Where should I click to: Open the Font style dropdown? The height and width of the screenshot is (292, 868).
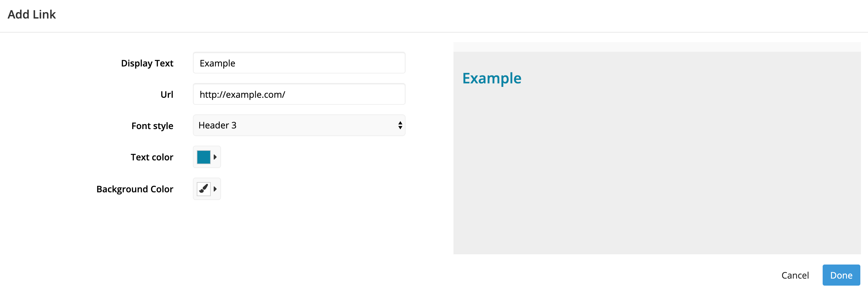299,126
